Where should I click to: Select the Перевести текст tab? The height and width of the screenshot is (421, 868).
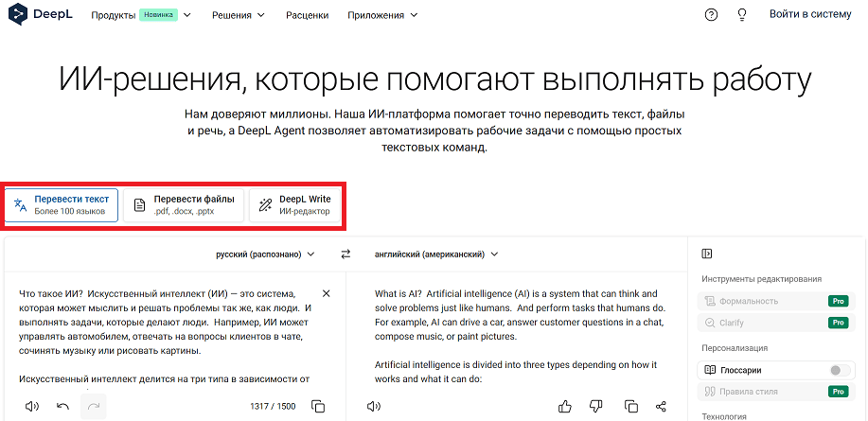click(62, 205)
